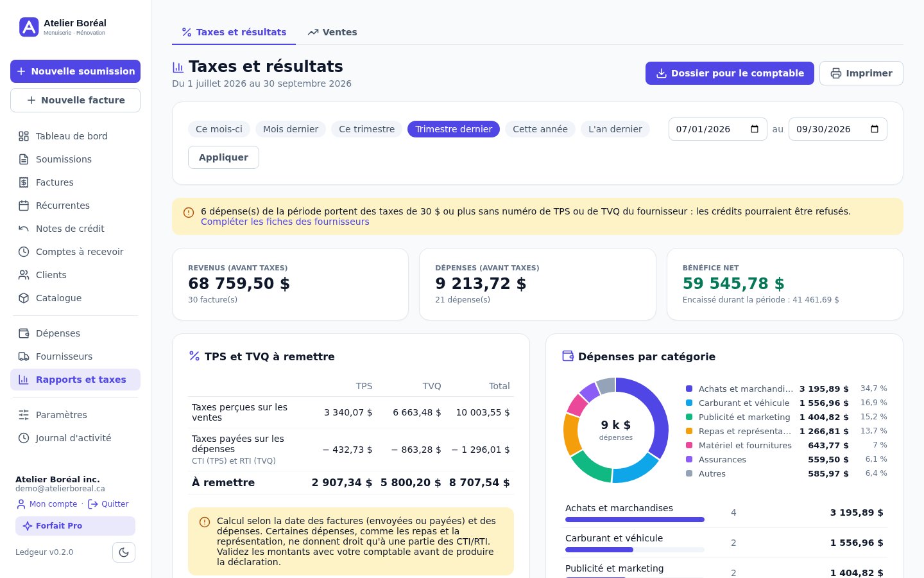Go to Soumissions in sidebar
924x578 pixels.
point(75,159)
